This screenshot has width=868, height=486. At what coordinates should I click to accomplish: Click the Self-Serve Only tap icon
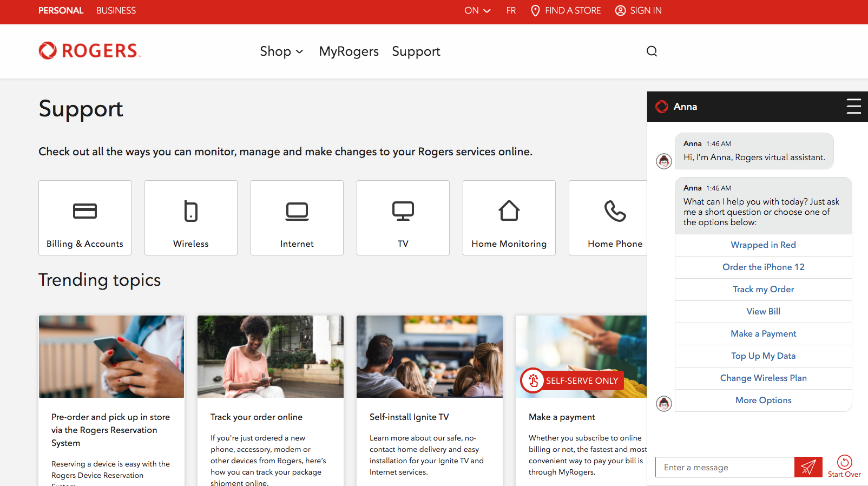[533, 380]
